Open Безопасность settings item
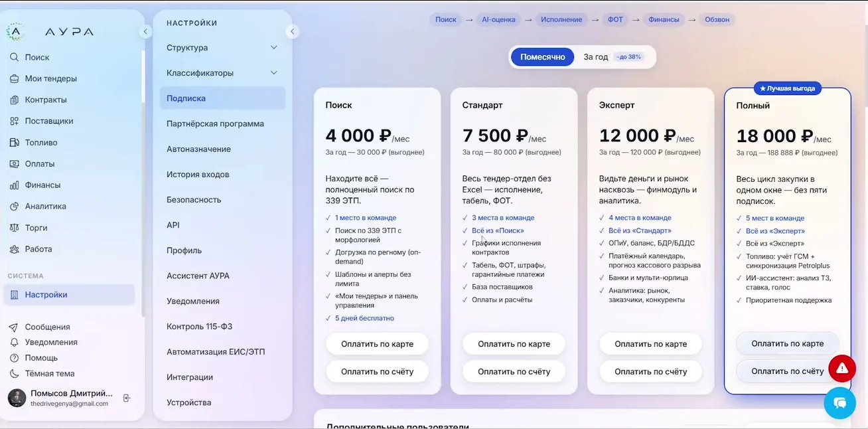This screenshot has width=868, height=429. click(222, 199)
